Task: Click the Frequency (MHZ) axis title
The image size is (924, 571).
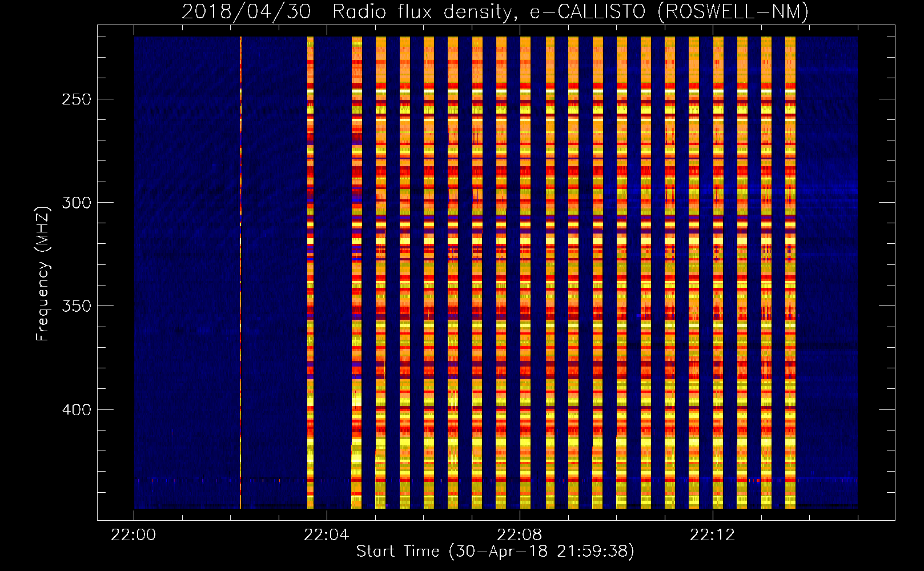Action: click(43, 274)
